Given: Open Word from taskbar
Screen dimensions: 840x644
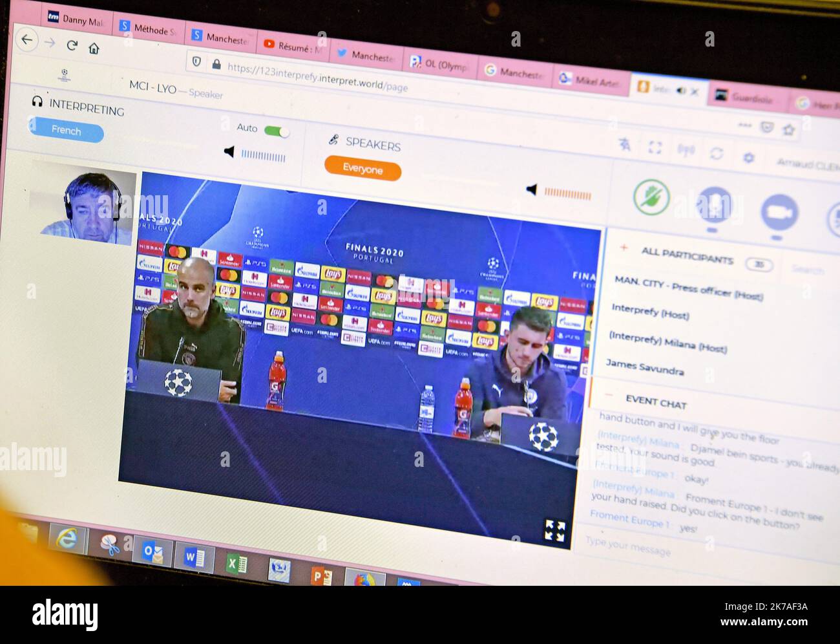Looking at the screenshot, I should pos(194,557).
